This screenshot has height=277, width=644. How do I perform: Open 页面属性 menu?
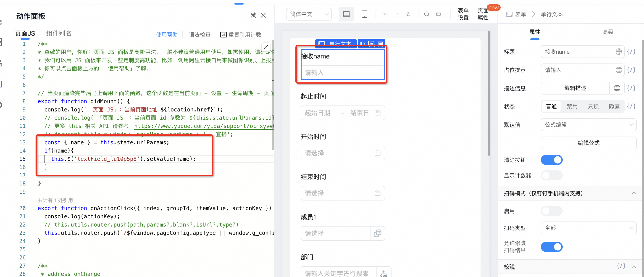[483, 14]
